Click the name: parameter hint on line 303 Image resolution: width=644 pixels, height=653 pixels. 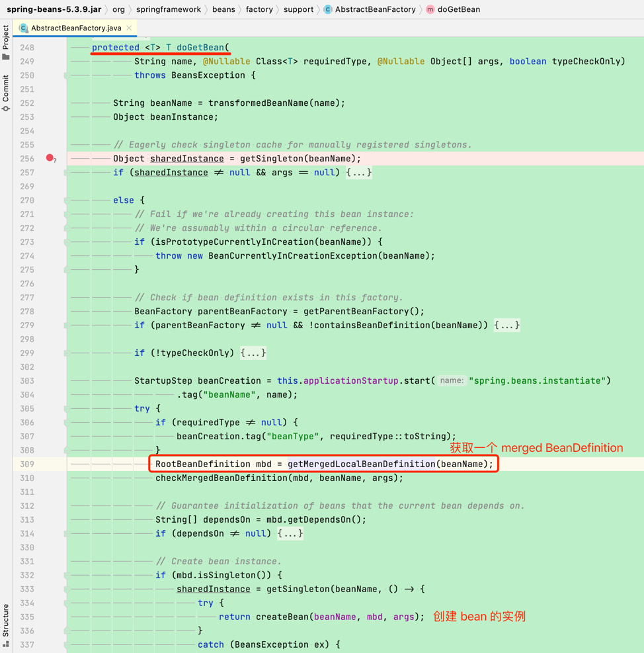click(452, 380)
